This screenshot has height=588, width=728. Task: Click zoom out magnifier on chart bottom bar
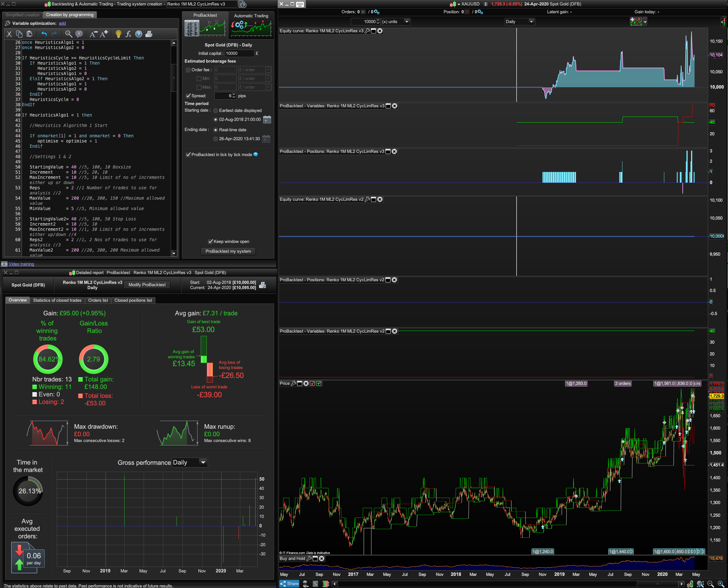[710, 584]
